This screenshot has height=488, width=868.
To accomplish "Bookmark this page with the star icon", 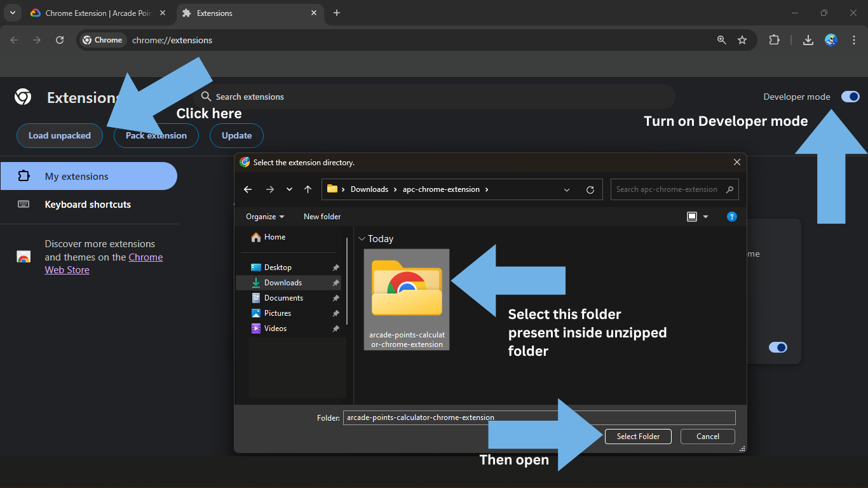I will click(742, 40).
